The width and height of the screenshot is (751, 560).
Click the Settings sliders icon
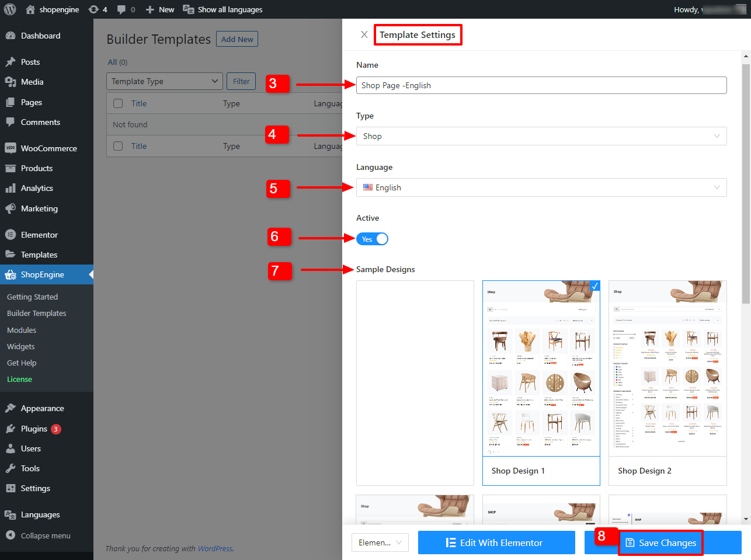pos(11,488)
